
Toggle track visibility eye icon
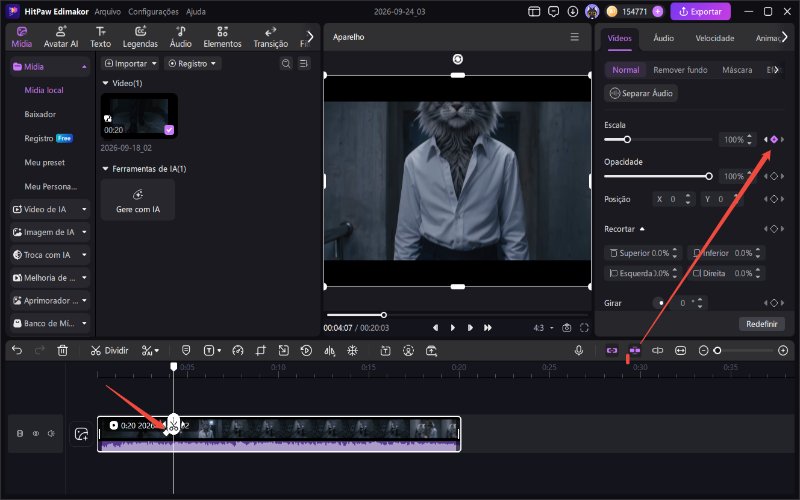point(36,433)
